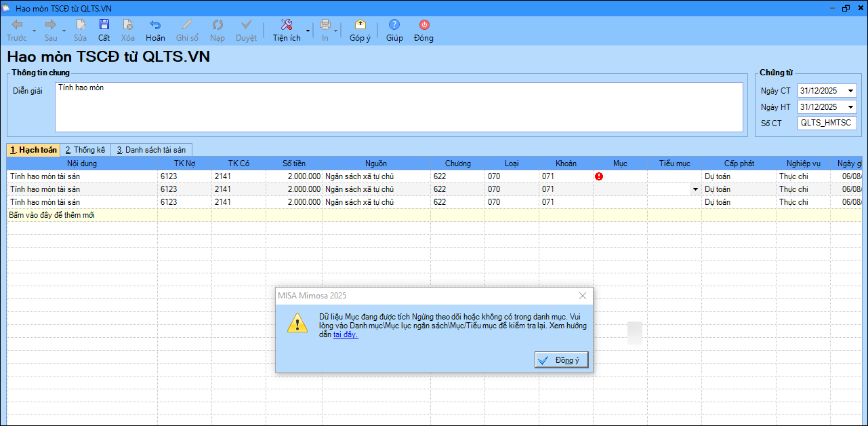Expand the Trước button dropdown arrow
This screenshot has width=868, height=426.
tap(34, 31)
